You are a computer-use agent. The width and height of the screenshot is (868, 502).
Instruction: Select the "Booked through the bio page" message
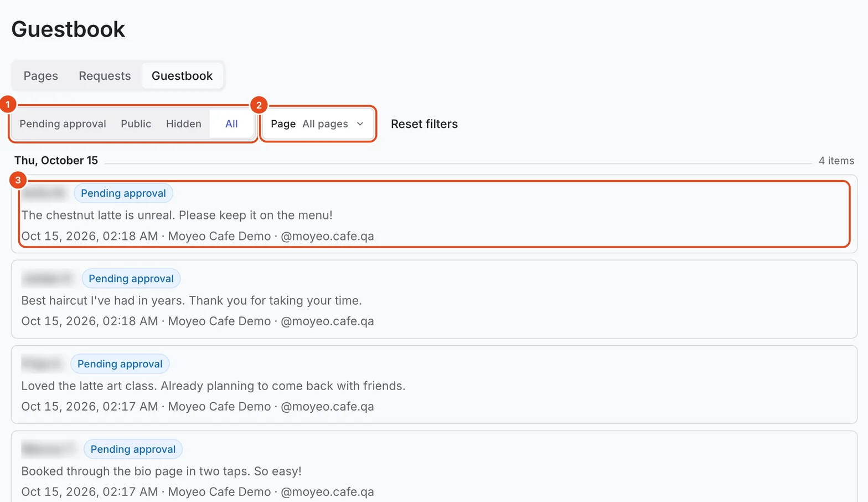point(162,471)
